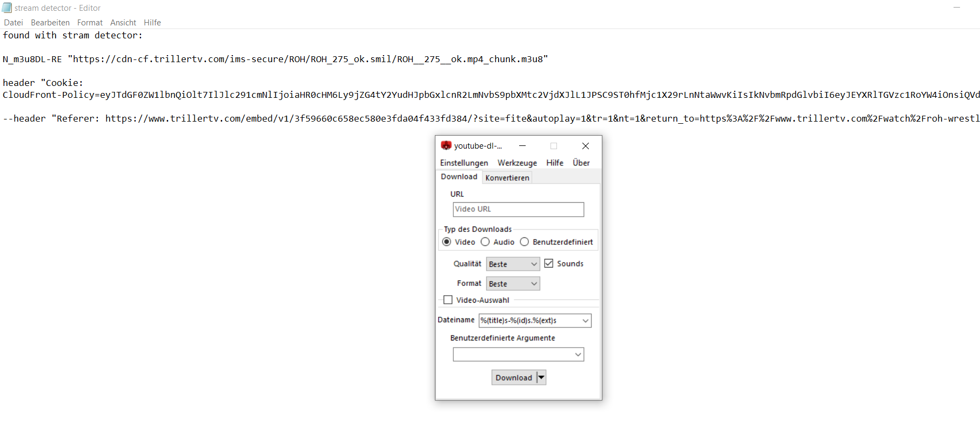Open the Bearbeiten menu in Editor
Screen dimensions: 980x447
click(50, 23)
